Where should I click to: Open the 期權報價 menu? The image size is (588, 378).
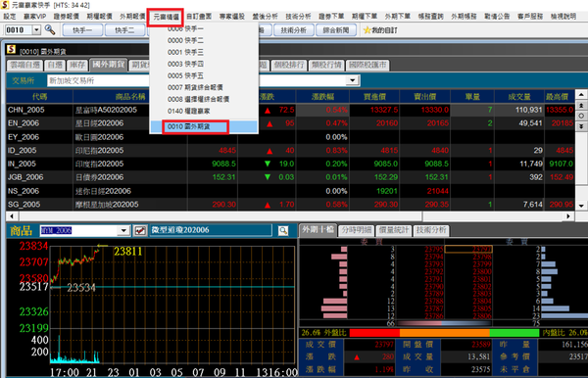coord(99,17)
